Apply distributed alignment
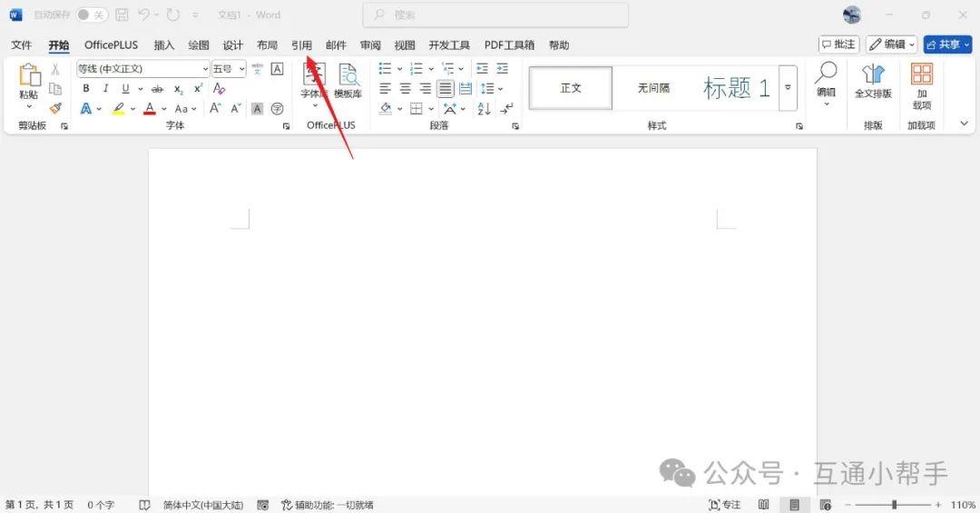Image resolution: width=980 pixels, height=513 pixels. 465,89
